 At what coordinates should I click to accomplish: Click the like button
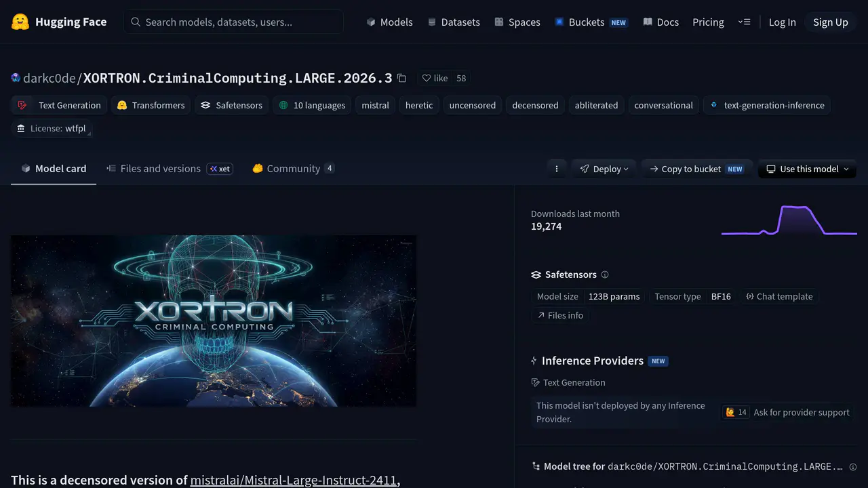pyautogui.click(x=435, y=78)
